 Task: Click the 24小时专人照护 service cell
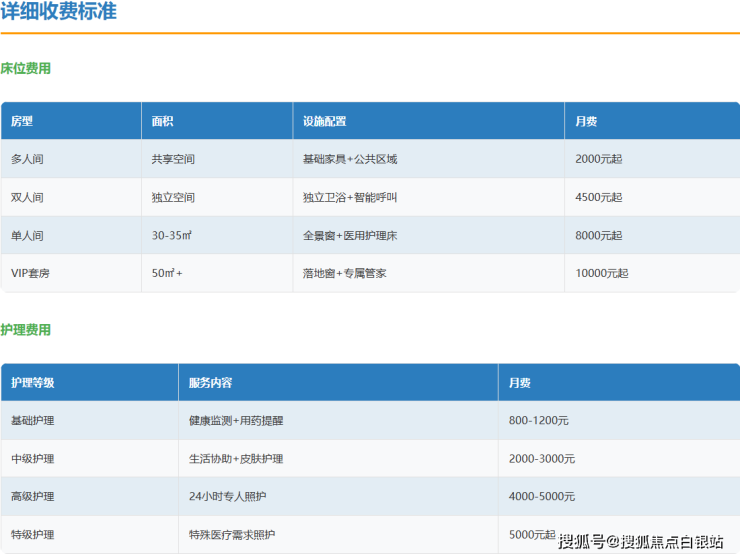[x=227, y=497]
